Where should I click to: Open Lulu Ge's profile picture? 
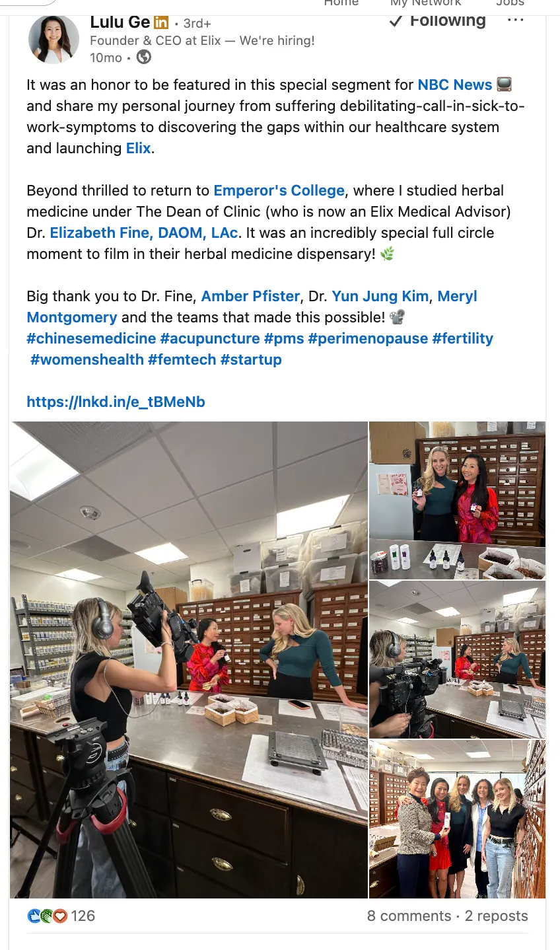coord(54,40)
